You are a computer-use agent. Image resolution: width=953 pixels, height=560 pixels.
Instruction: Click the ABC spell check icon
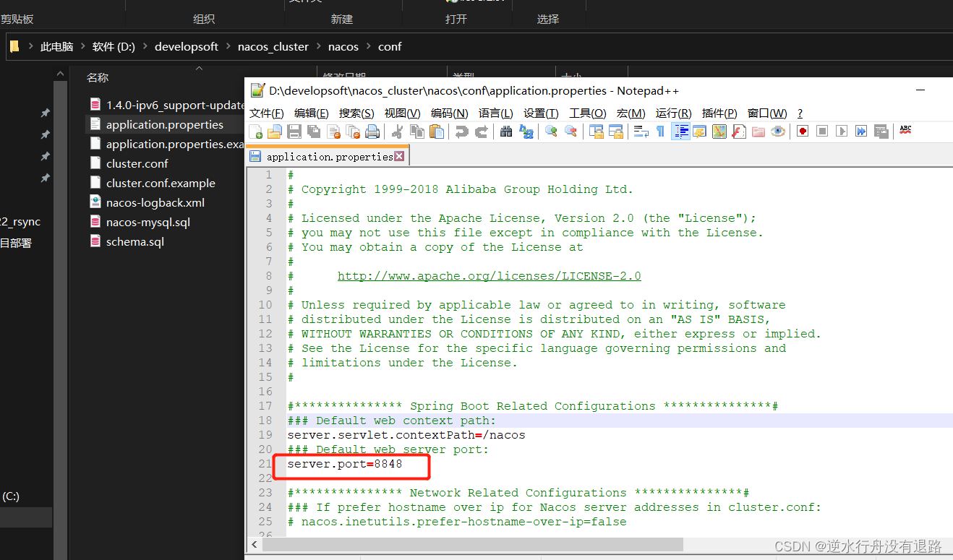[905, 131]
